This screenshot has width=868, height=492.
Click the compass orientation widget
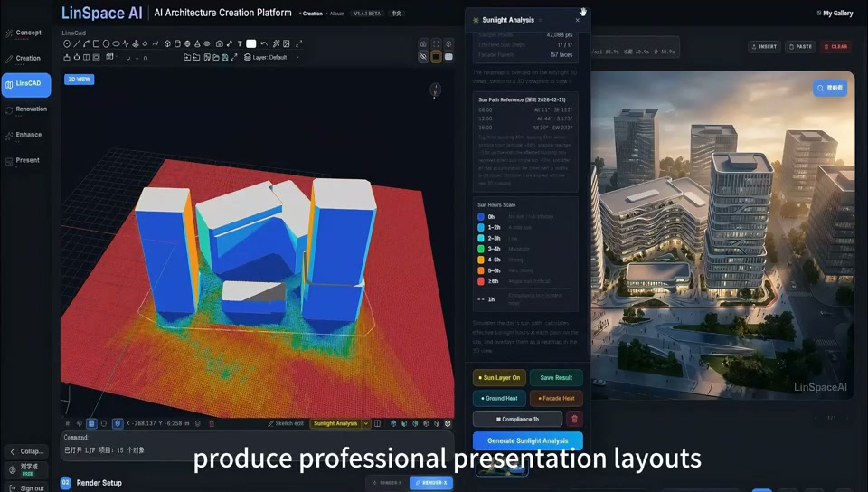[x=435, y=90]
